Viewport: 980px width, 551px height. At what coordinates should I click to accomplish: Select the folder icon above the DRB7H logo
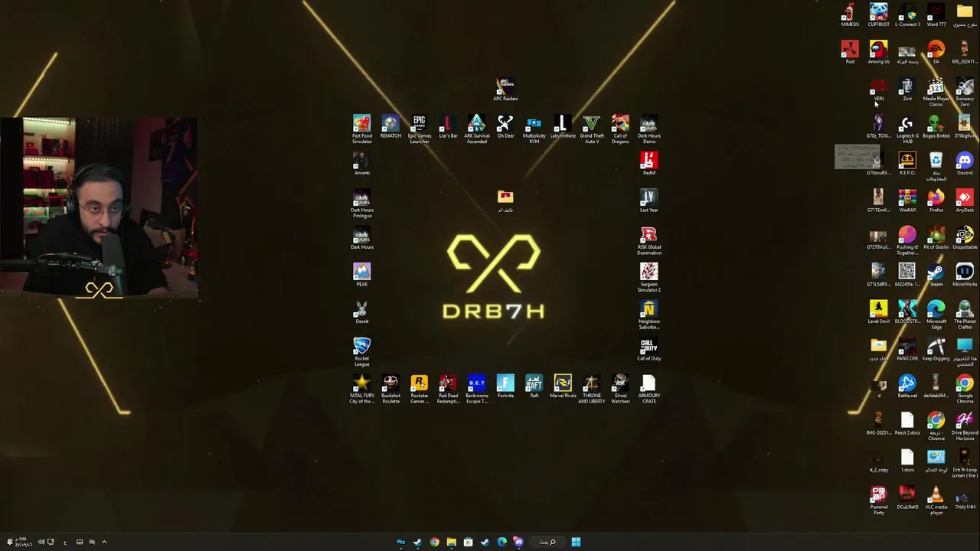(505, 201)
